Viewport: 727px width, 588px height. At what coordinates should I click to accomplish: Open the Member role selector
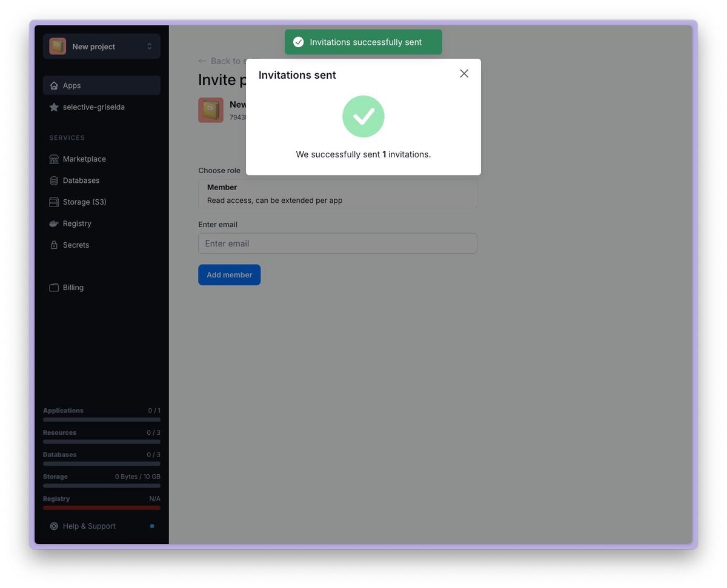[x=337, y=194]
